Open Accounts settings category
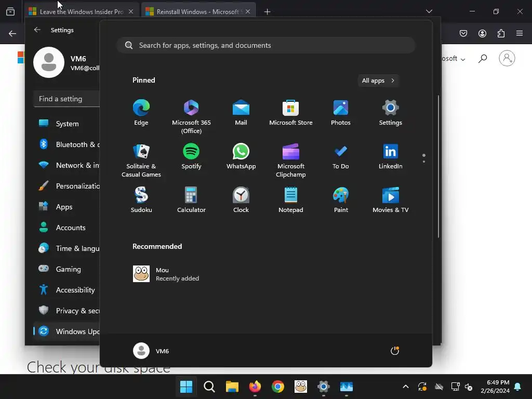 pos(66,228)
